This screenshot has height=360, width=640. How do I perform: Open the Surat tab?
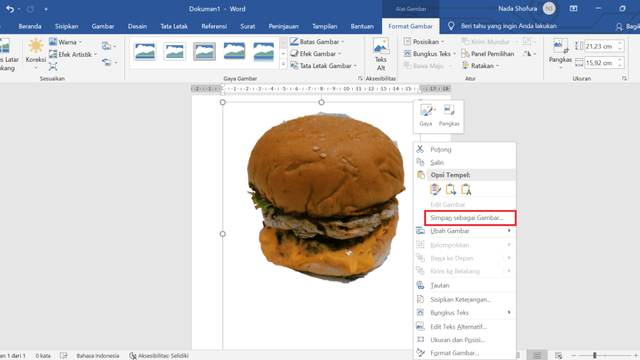pyautogui.click(x=248, y=26)
